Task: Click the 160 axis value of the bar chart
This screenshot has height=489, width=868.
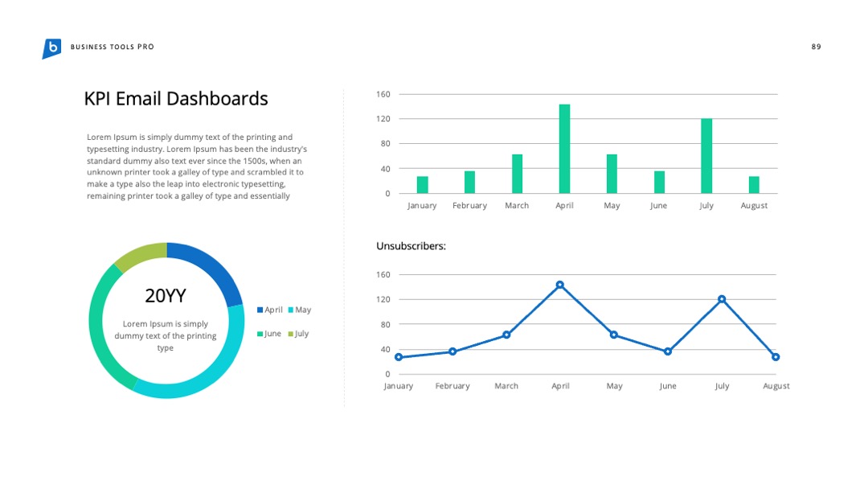Action: click(383, 94)
